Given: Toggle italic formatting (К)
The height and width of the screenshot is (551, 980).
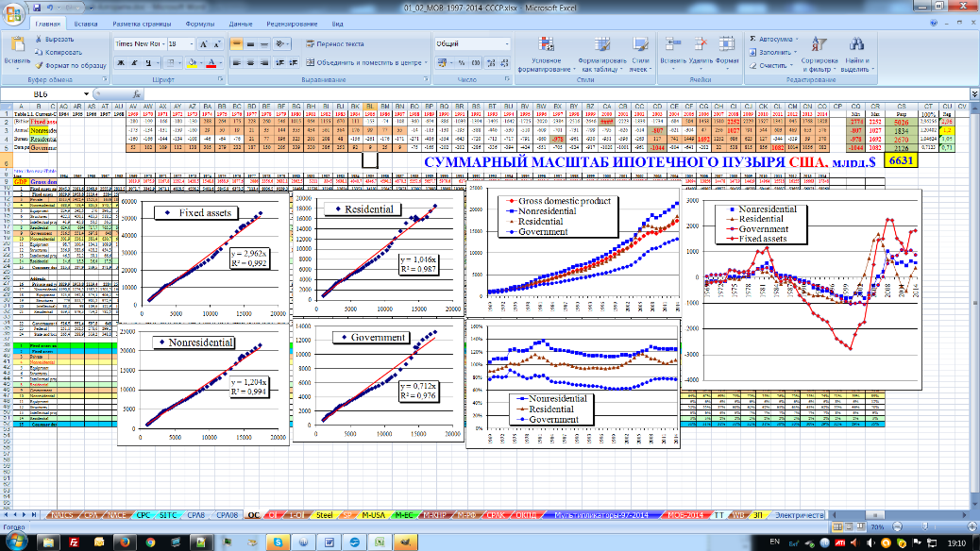Looking at the screenshot, I should (135, 63).
